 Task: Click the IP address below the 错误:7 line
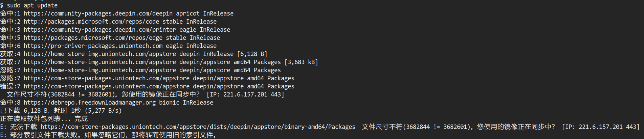coord(245,94)
